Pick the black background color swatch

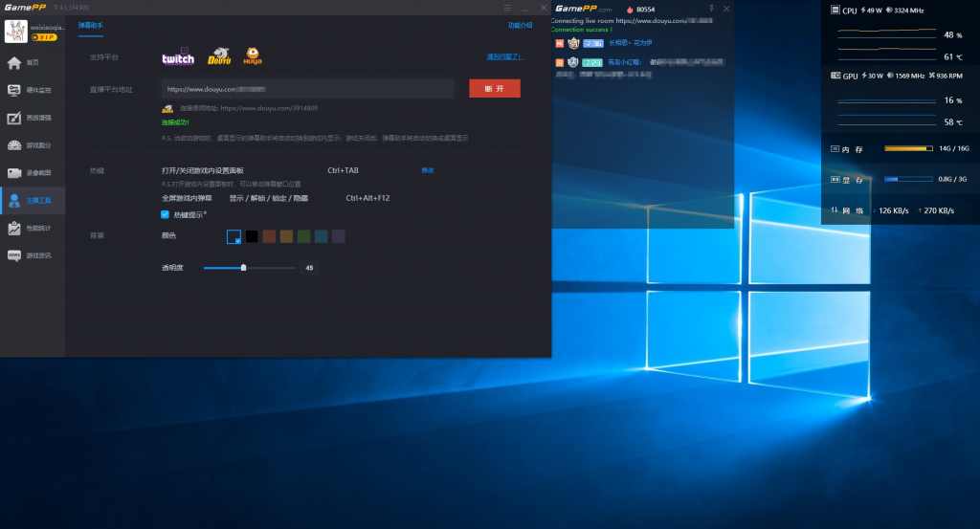(252, 236)
